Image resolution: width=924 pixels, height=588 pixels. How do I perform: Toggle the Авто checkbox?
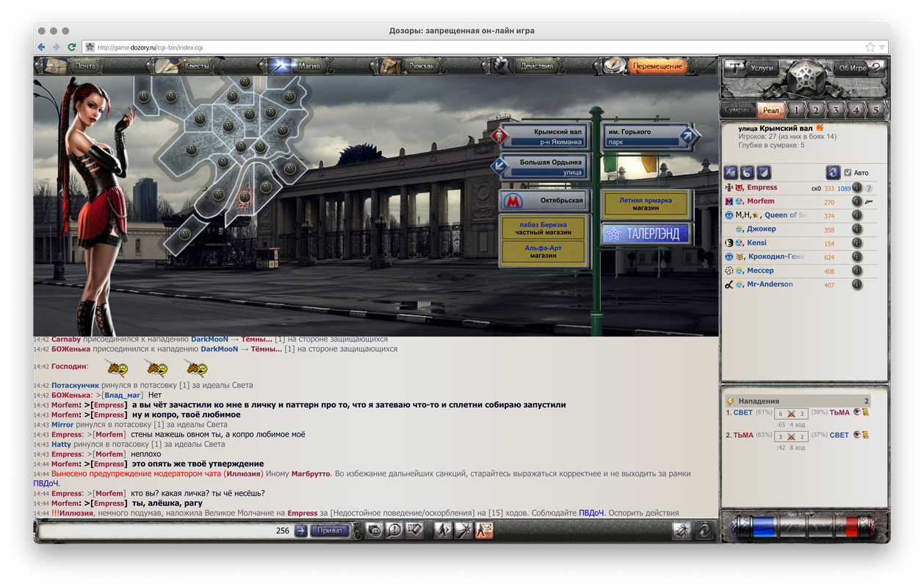tap(848, 173)
